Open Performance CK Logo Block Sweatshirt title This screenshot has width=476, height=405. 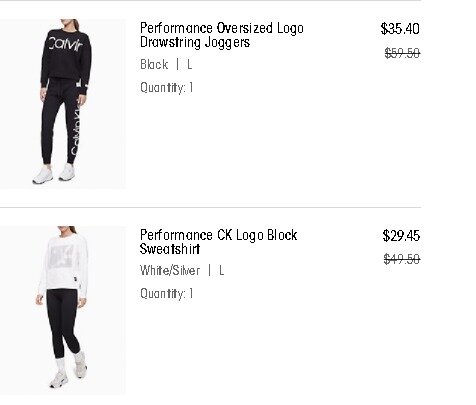(218, 242)
